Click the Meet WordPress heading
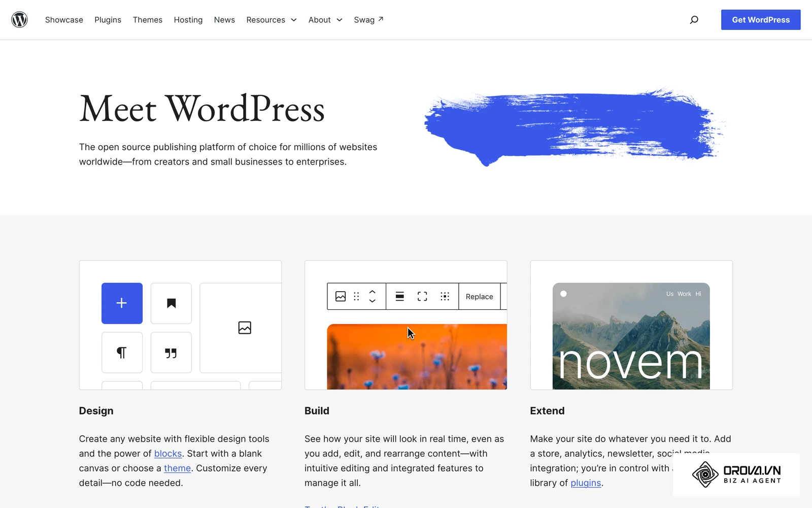 tap(202, 109)
